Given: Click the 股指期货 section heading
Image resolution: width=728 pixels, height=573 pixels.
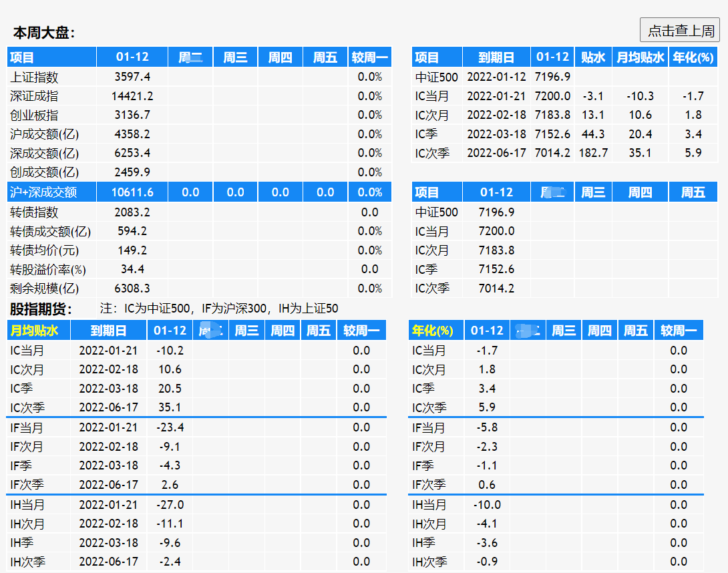Looking at the screenshot, I should 41,309.
